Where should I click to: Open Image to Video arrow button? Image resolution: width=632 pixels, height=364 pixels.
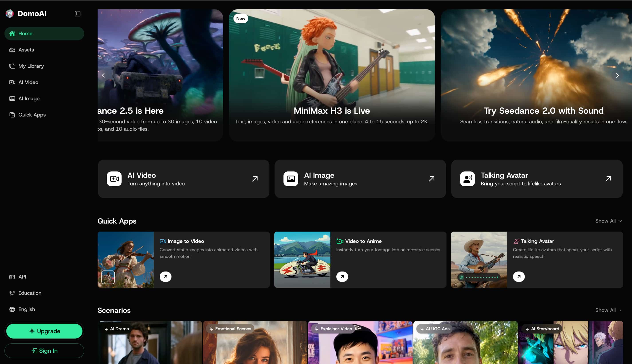click(x=166, y=277)
